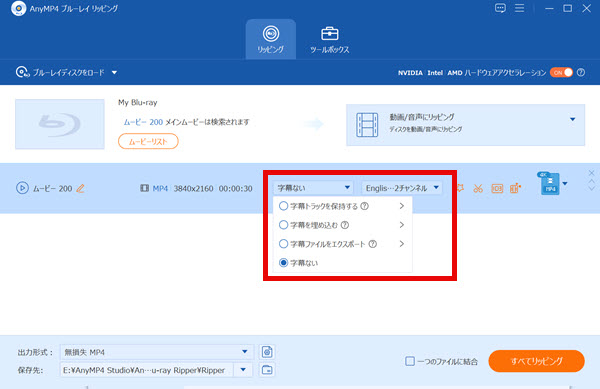Open hardware acceleration help icon
The width and height of the screenshot is (600, 389).
581,72
